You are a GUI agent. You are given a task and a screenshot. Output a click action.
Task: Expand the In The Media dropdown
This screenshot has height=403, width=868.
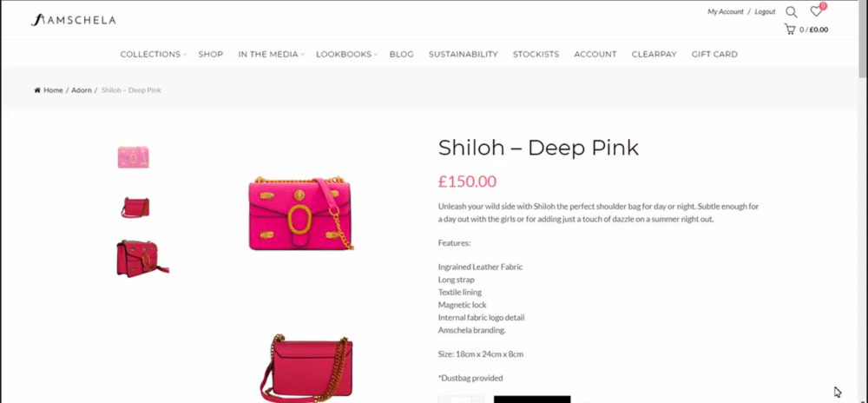303,55
